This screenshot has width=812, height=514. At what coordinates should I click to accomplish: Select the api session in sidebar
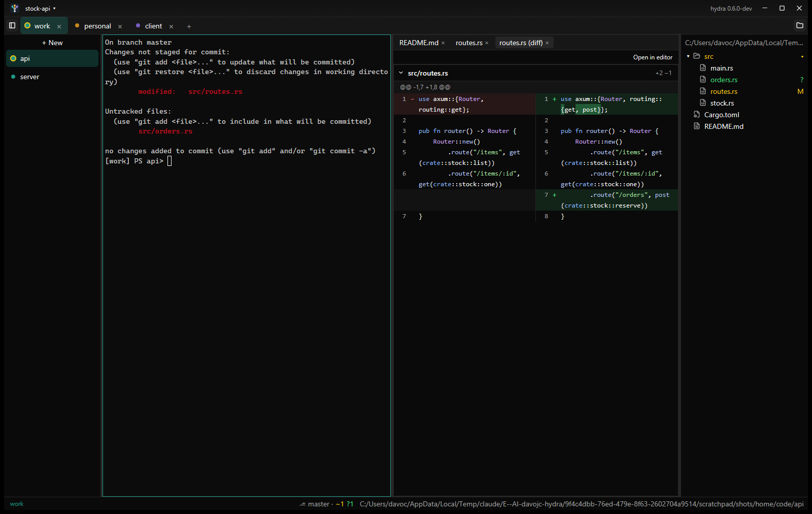(52, 58)
